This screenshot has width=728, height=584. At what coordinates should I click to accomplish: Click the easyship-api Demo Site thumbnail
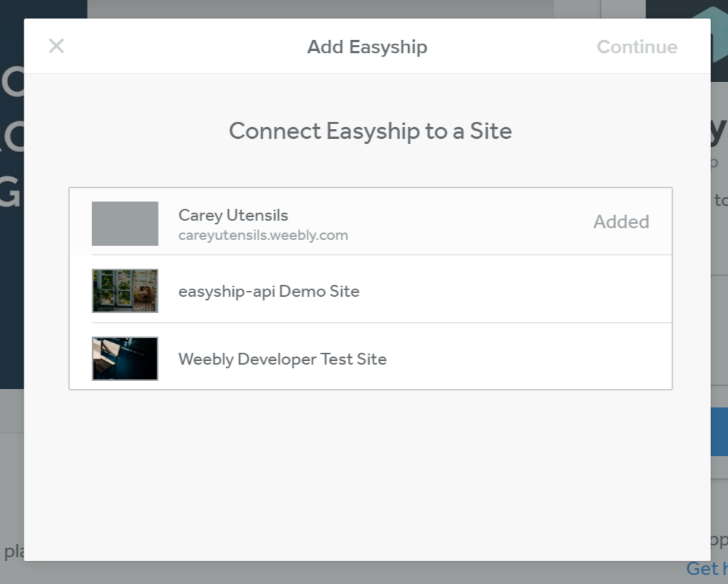tap(125, 291)
